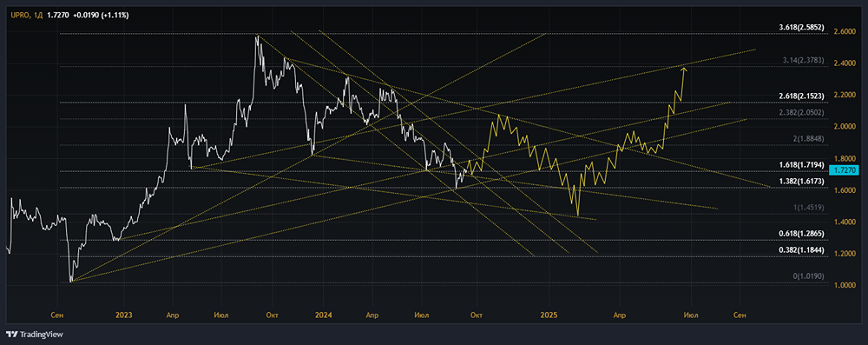Click the Сен label before 2023

click(x=56, y=315)
